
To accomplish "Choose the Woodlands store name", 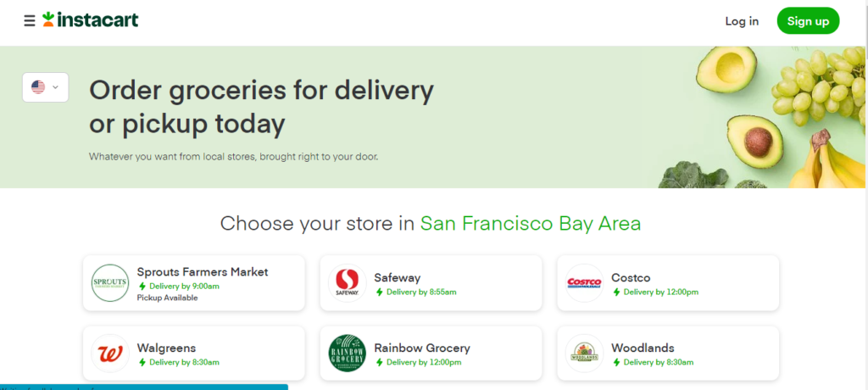I will 643,348.
